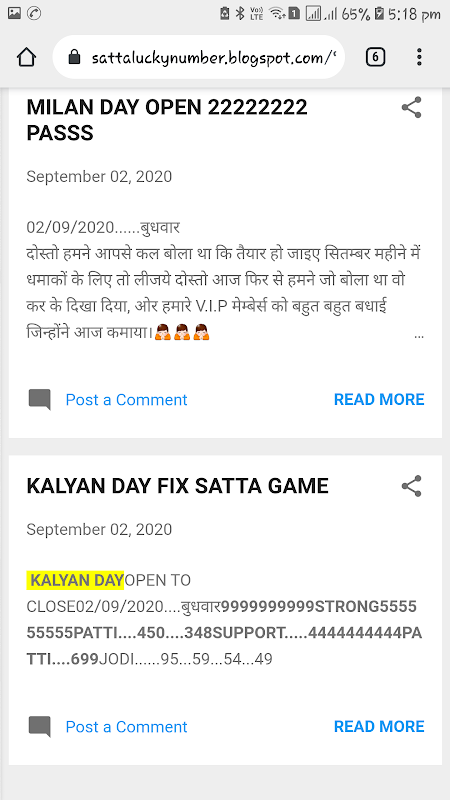
Task: Open the KALYAN DAY FIX SATTA GAME title
Action: (x=178, y=486)
